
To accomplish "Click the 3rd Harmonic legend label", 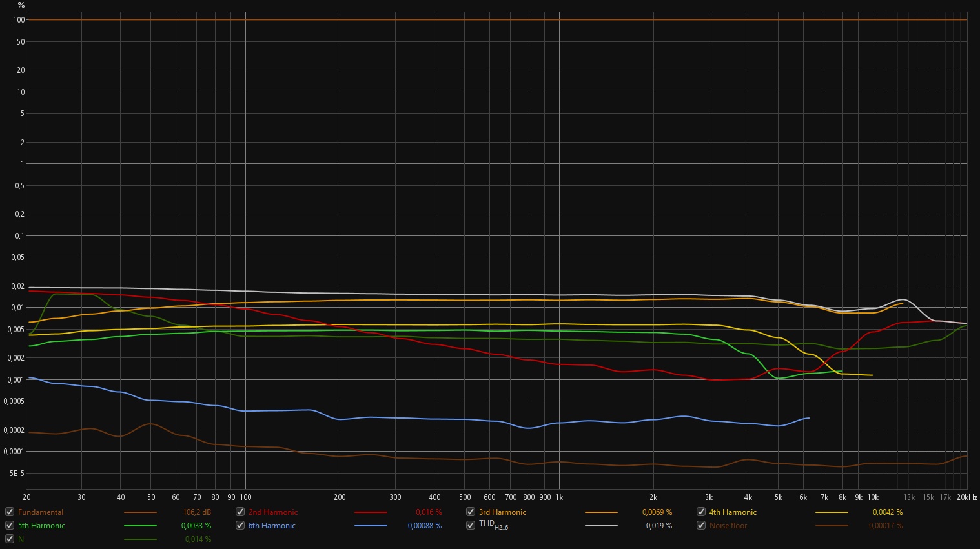I will (502, 512).
